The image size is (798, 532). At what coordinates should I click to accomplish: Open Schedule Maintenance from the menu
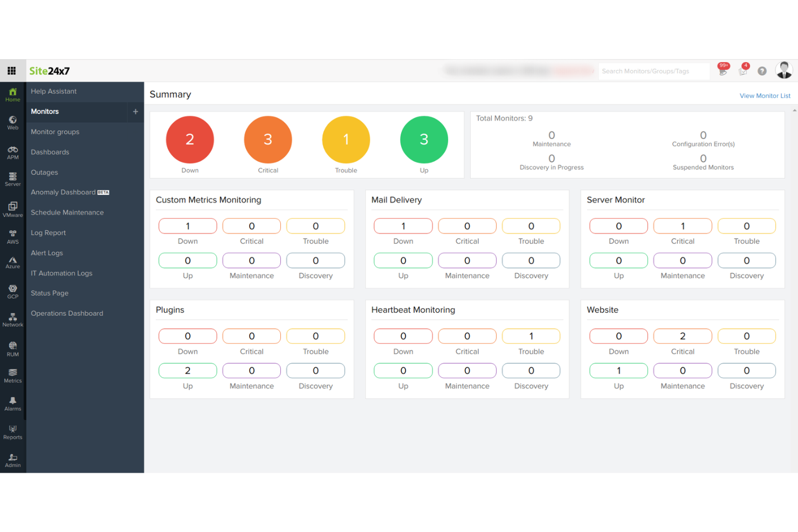point(67,212)
